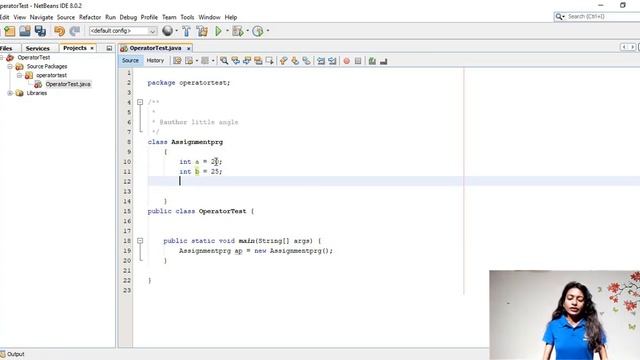Viewport: 640px width, 360px height.
Task: Click the Save All toolbar icon
Action: click(40, 31)
